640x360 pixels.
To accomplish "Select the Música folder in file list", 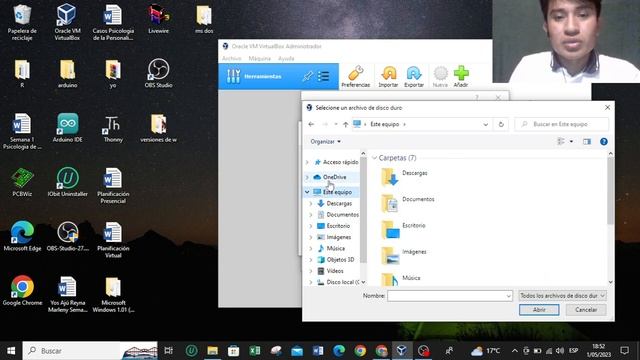I will point(400,280).
